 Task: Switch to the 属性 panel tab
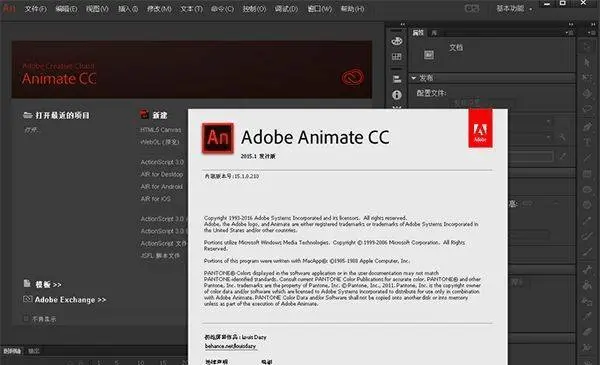[418, 33]
